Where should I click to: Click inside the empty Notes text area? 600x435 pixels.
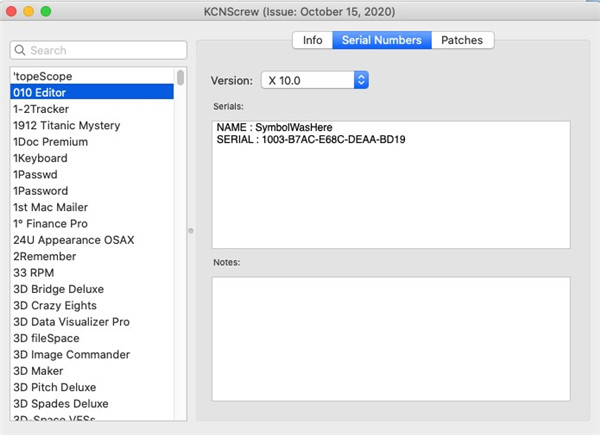pyautogui.click(x=391, y=339)
